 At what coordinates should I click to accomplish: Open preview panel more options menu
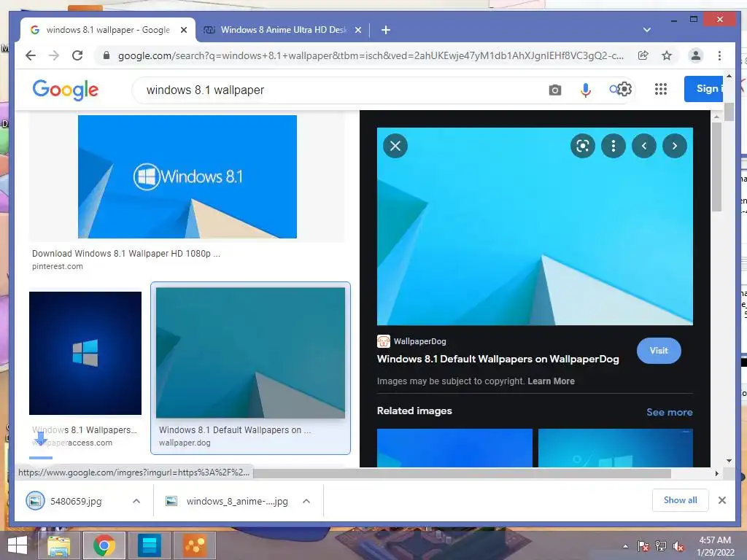tap(613, 146)
